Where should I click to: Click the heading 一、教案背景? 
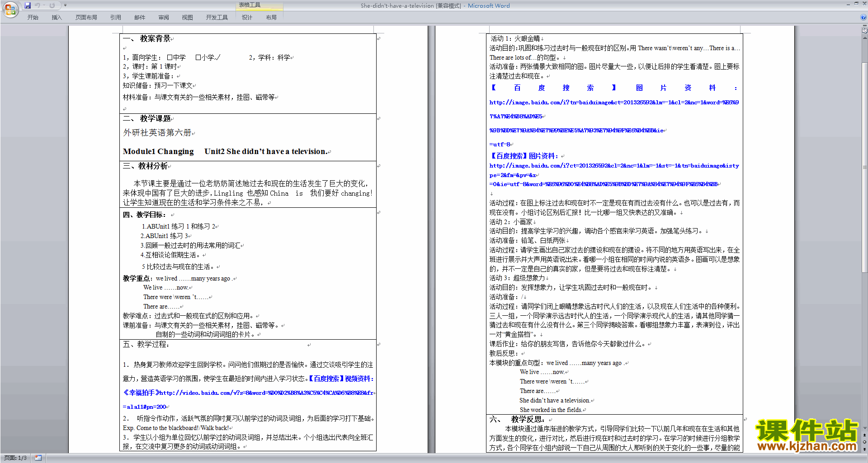[x=147, y=38]
